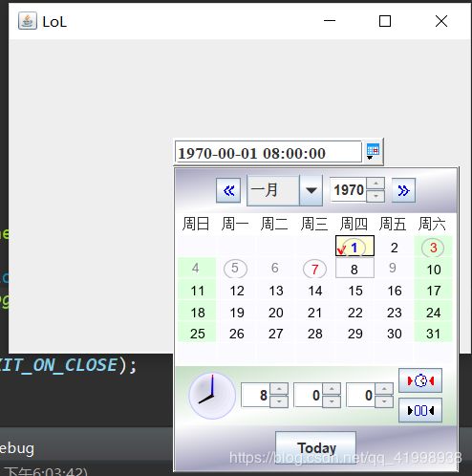The image size is (472, 476).
Task: Click the date text field 1970-00-01 08:00:00
Action: point(268,152)
